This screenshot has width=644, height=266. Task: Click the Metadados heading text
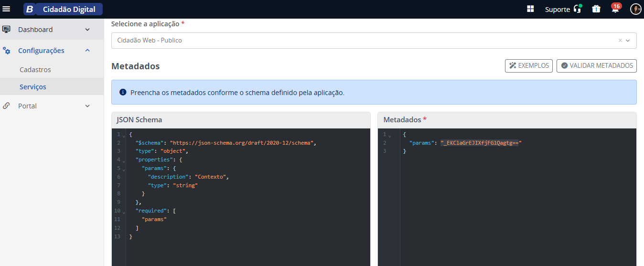coord(135,66)
